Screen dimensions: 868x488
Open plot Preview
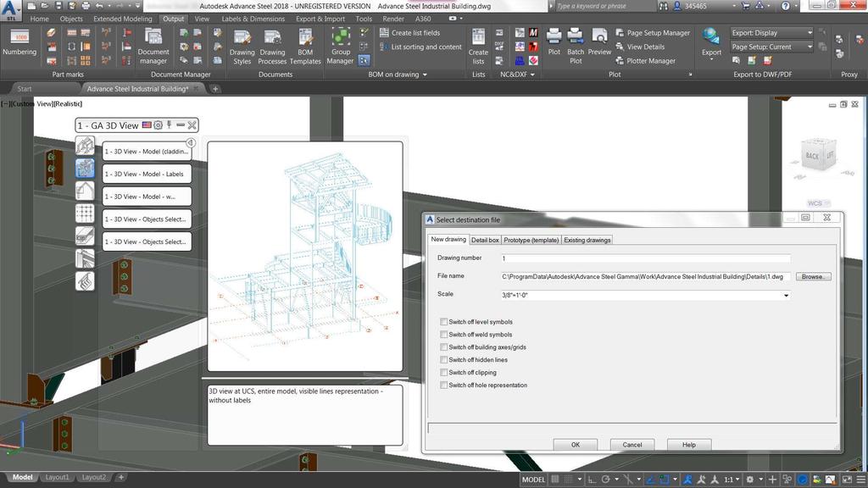click(x=599, y=42)
